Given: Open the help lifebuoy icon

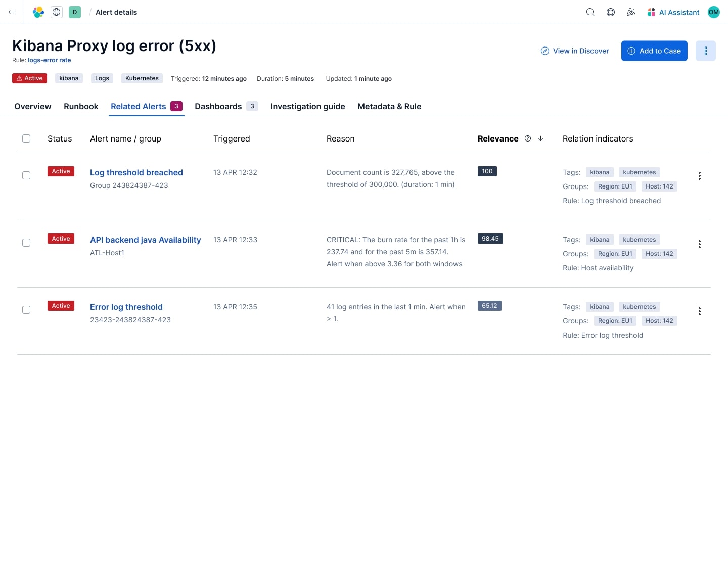Looking at the screenshot, I should pos(611,12).
